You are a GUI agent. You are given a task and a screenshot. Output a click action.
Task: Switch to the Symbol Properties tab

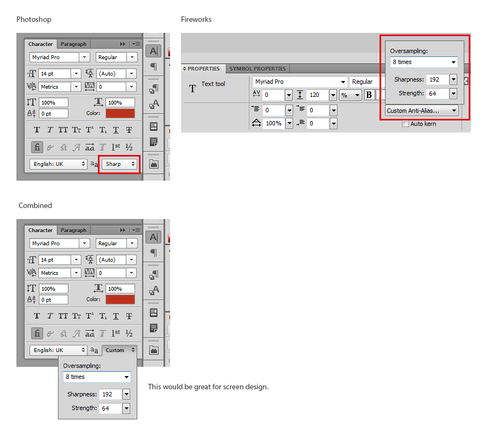pyautogui.click(x=258, y=69)
